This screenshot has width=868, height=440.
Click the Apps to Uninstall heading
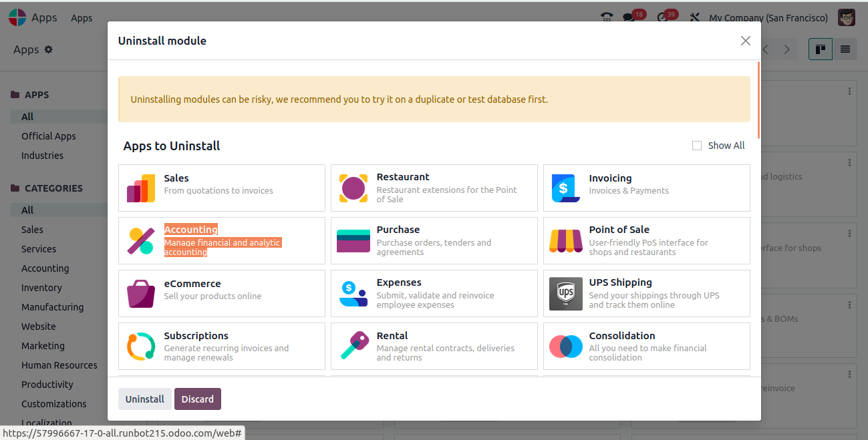click(172, 146)
